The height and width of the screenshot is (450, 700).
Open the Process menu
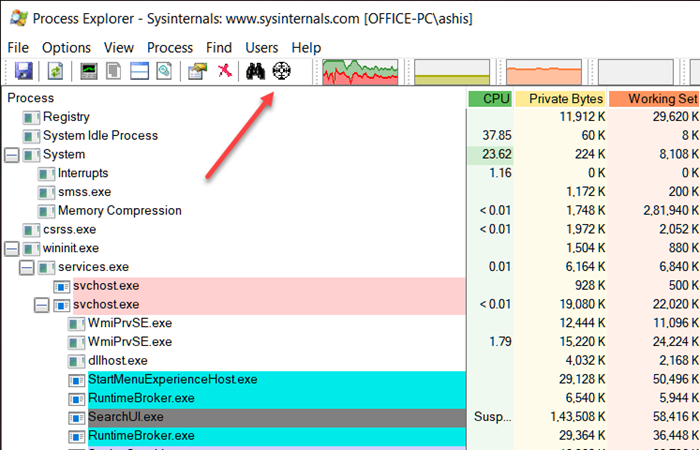170,47
